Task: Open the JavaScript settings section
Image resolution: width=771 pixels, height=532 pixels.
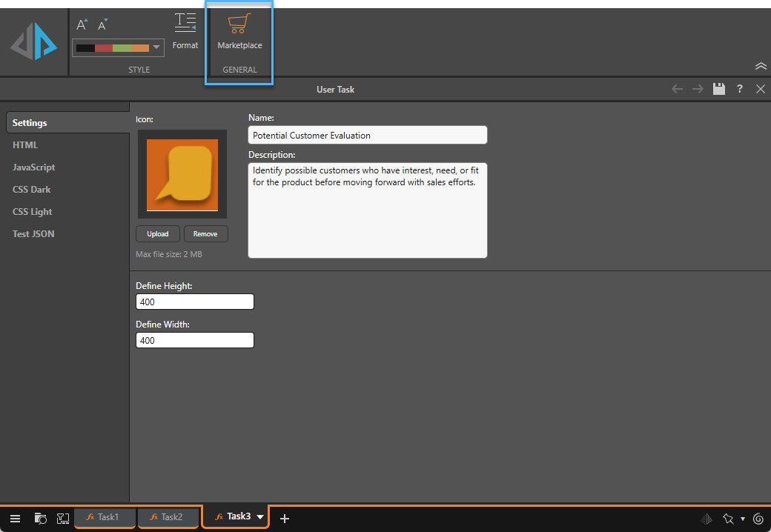Action: point(34,167)
